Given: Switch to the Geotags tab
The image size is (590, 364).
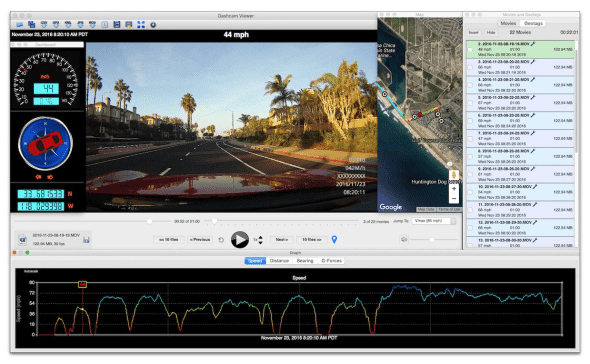Looking at the screenshot, I should [533, 23].
